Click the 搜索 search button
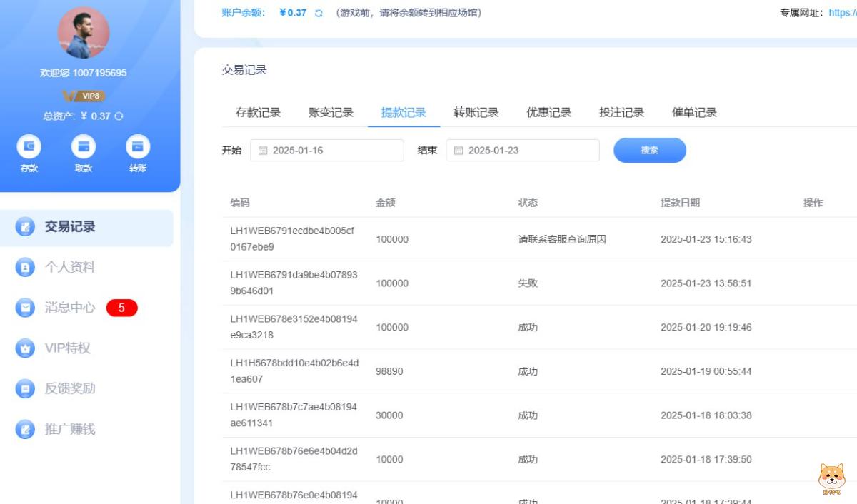This screenshot has height=504, width=857. [x=648, y=151]
